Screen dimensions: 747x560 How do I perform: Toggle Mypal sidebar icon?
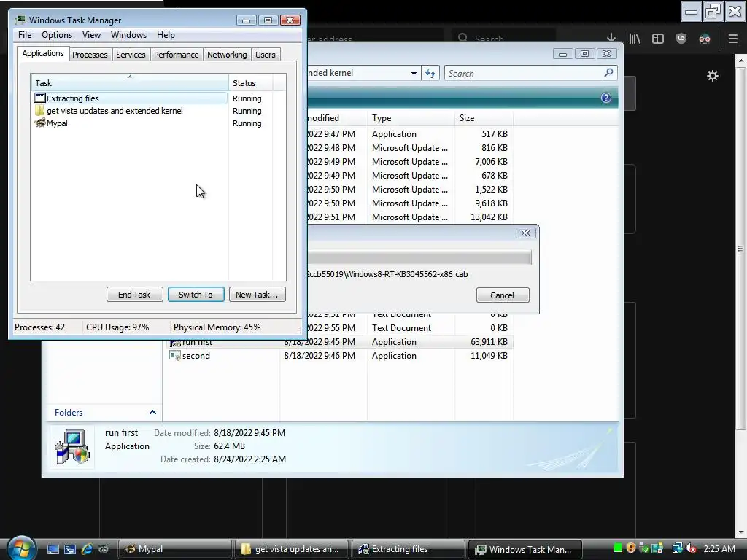point(658,39)
